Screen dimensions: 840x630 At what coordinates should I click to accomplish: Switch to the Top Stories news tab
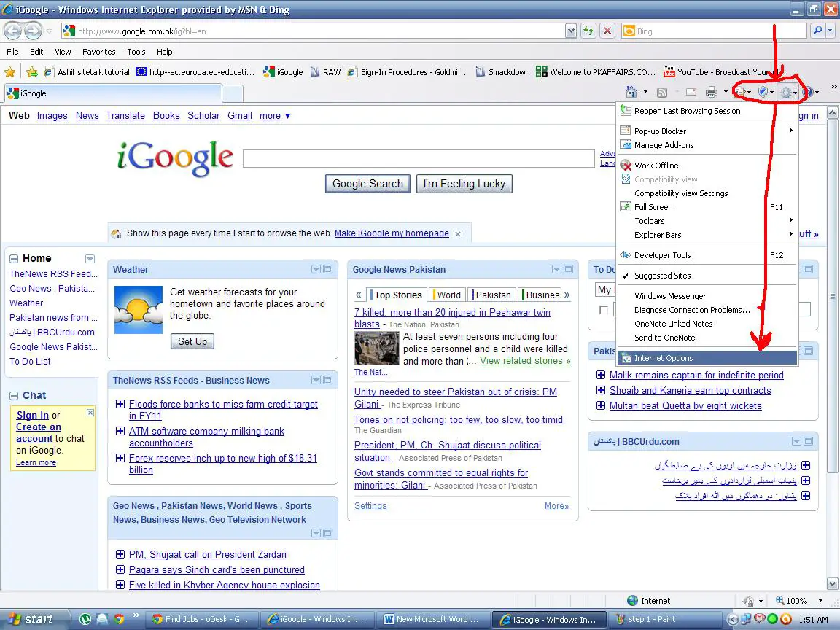click(397, 295)
